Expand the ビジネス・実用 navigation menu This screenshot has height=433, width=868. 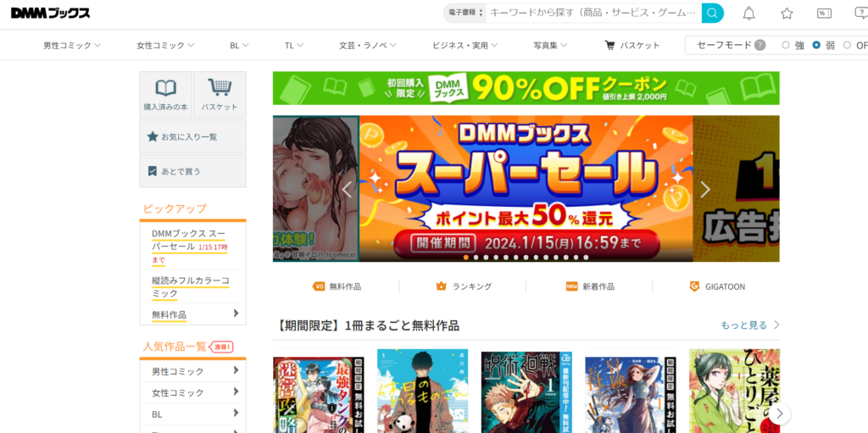pos(465,46)
